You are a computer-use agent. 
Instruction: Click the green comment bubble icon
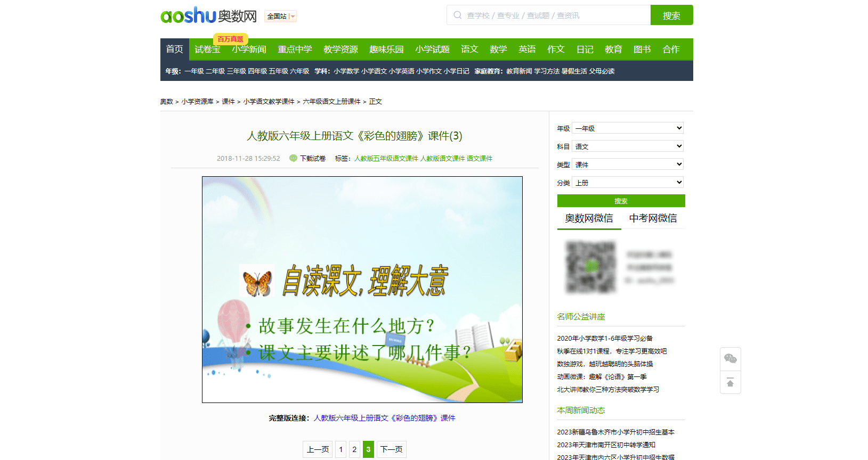(293, 158)
